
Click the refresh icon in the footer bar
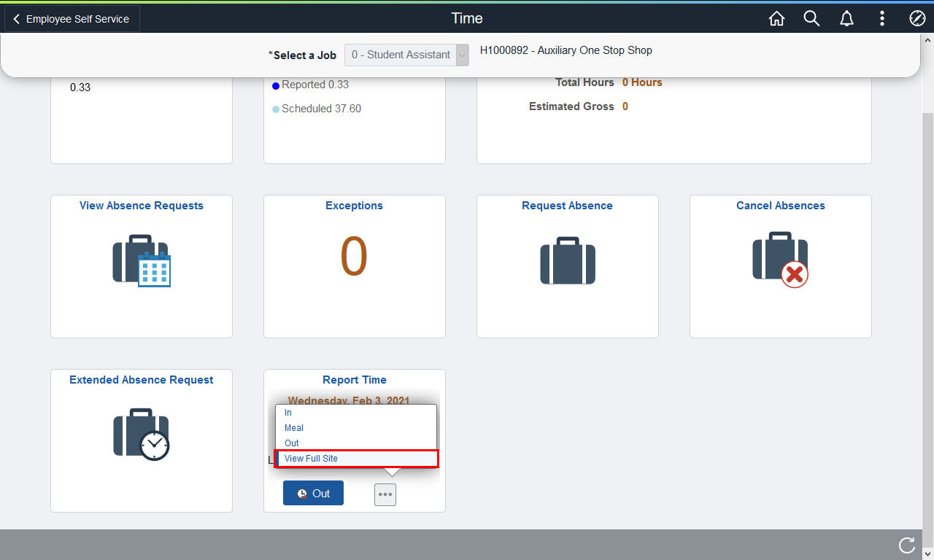click(x=907, y=545)
